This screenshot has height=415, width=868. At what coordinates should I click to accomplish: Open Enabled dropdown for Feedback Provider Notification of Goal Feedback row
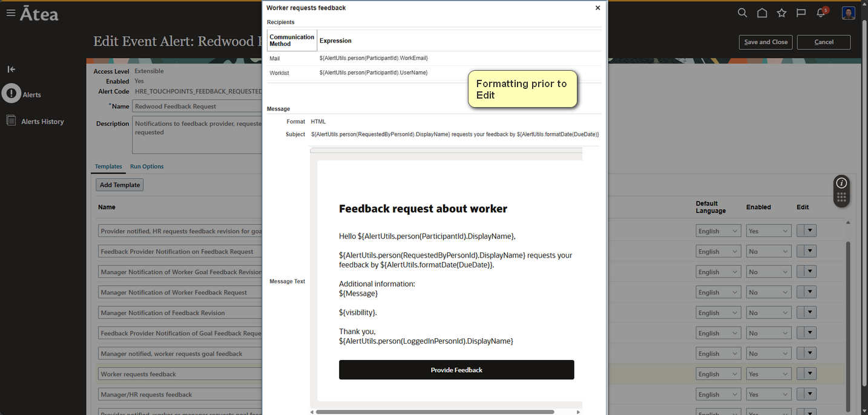[769, 333]
